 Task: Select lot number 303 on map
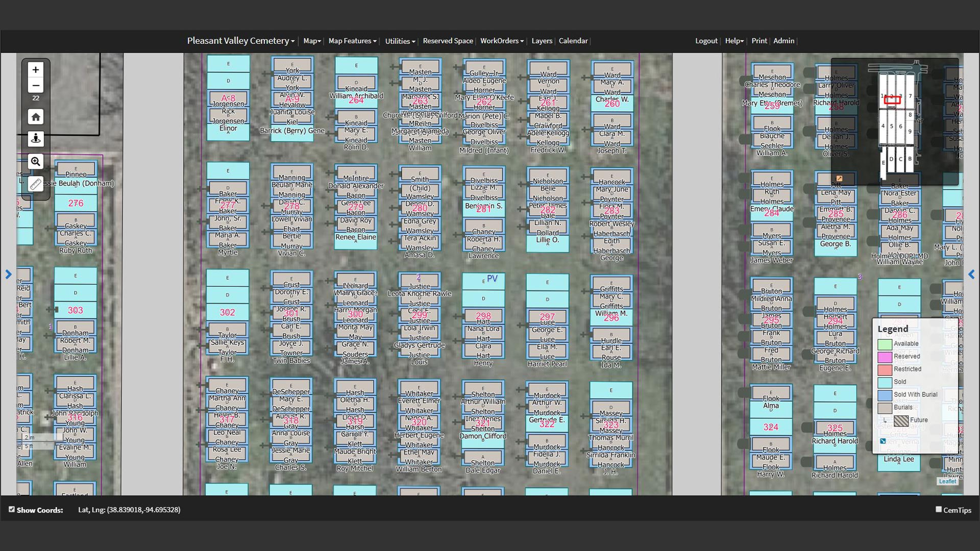75,310
